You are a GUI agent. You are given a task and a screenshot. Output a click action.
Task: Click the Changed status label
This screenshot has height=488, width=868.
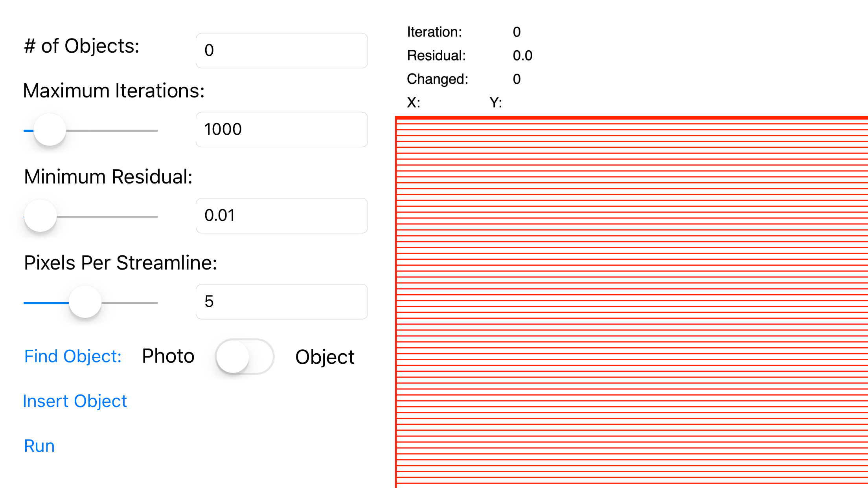[x=438, y=79]
